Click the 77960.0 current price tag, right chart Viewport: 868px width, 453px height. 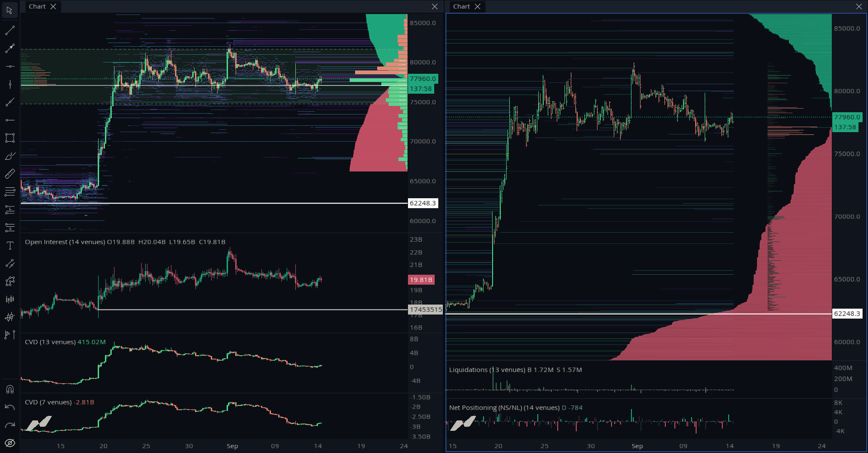[x=847, y=117]
